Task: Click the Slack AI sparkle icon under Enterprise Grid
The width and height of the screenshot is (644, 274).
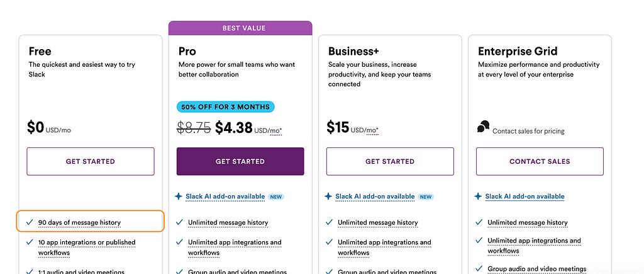Action: 478,197
